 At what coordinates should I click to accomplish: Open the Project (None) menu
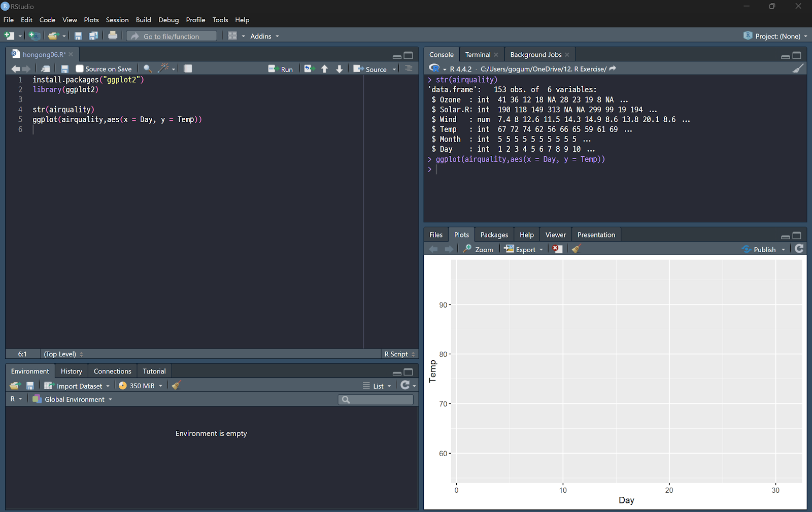click(775, 36)
